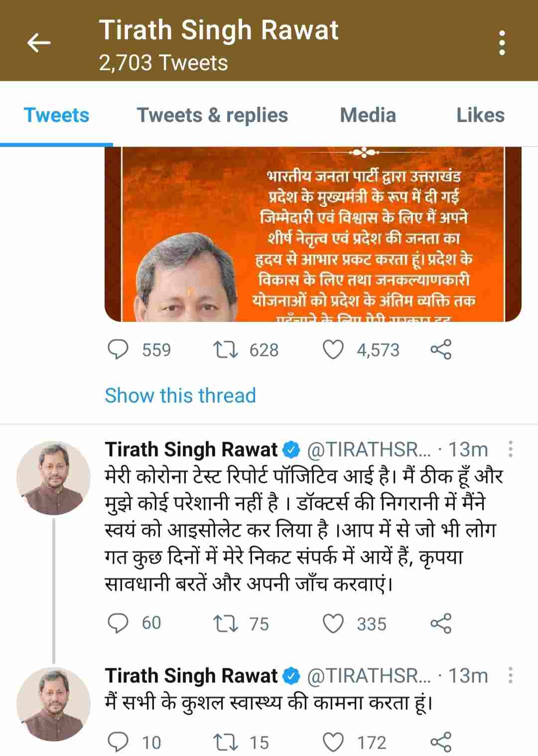Switch to Tweets & replies tab

212,115
